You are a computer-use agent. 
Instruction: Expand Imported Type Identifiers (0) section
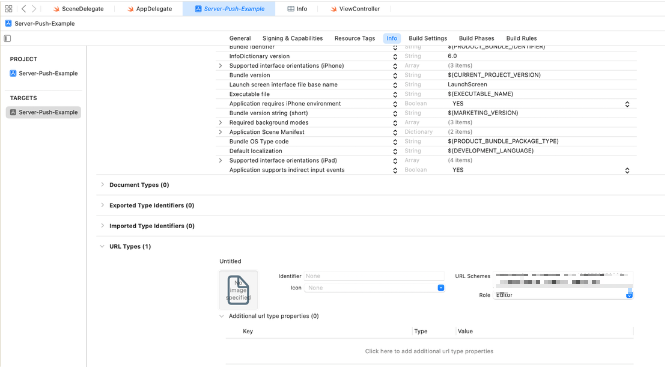click(102, 226)
